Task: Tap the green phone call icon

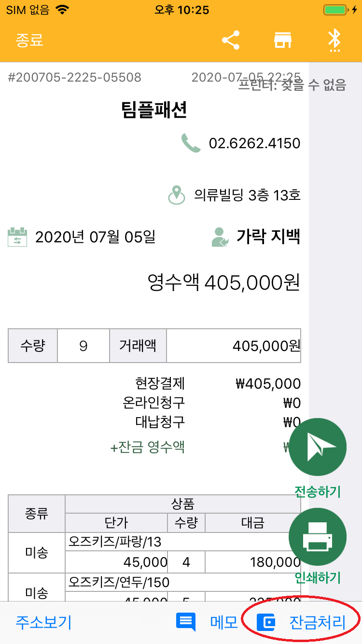Action: pos(191,143)
